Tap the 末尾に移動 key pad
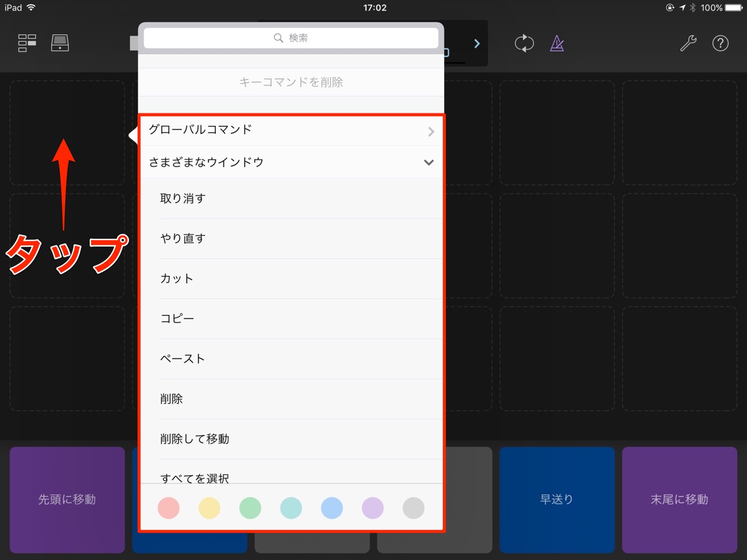The height and width of the screenshot is (560, 747). [x=679, y=500]
